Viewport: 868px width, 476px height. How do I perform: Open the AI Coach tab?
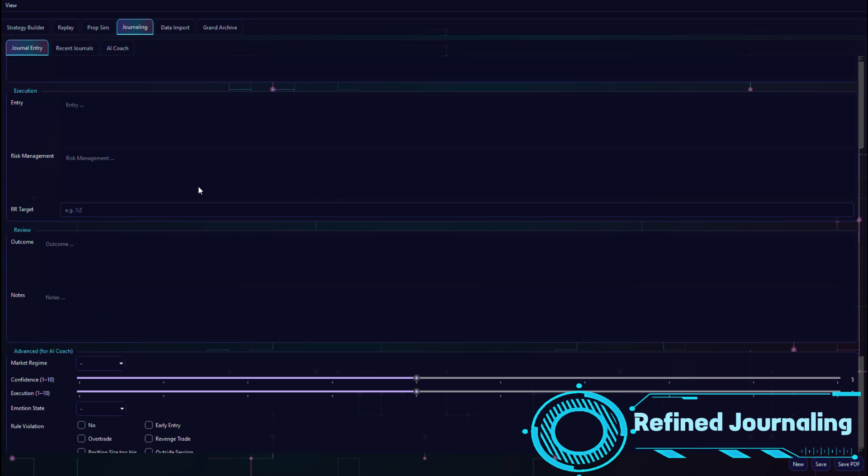[x=118, y=48]
